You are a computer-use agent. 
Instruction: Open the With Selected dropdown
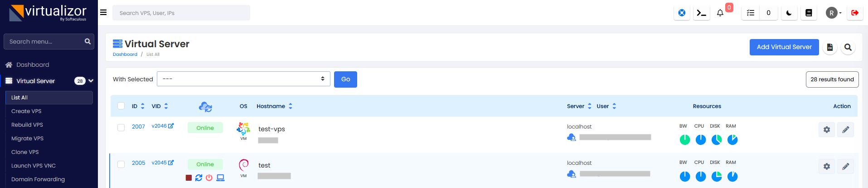[x=243, y=79]
